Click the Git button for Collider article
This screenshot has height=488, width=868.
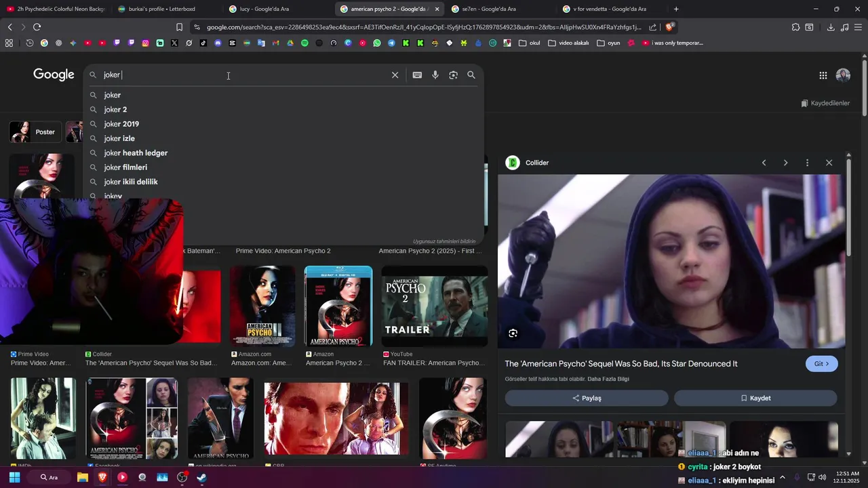pos(821,364)
